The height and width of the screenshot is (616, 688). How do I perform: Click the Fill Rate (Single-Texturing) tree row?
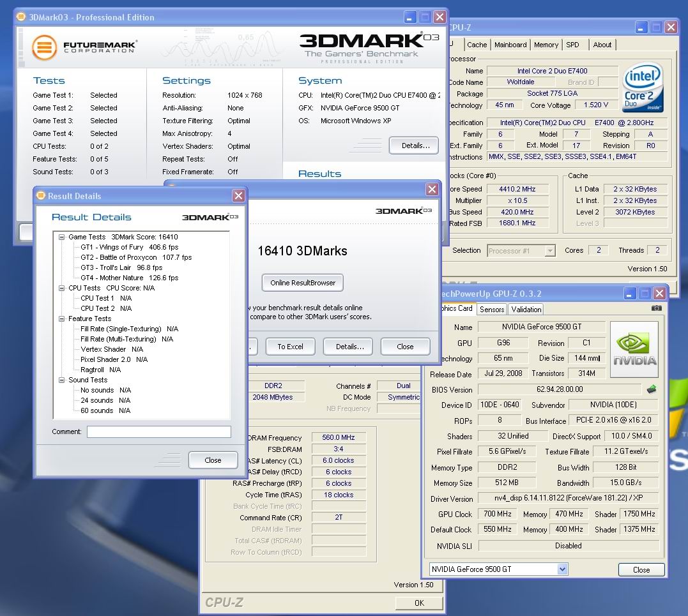pos(130,329)
